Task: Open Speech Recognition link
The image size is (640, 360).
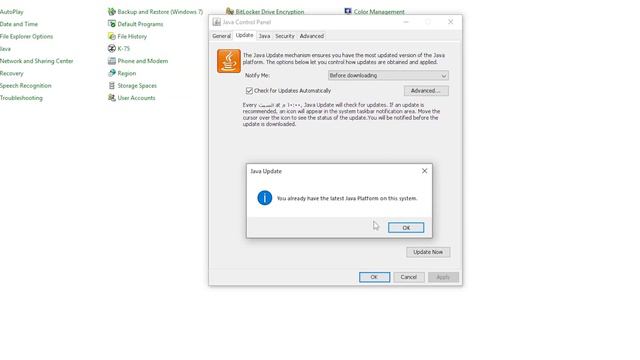Action: click(x=25, y=86)
